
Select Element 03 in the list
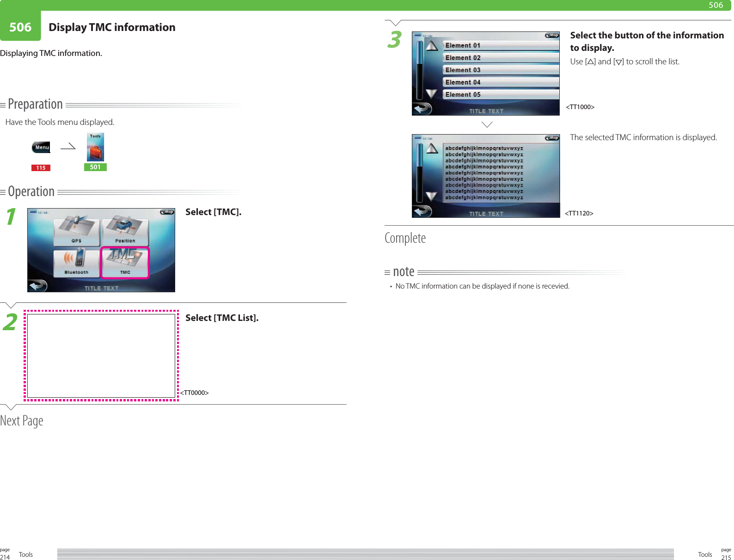[x=501, y=70]
